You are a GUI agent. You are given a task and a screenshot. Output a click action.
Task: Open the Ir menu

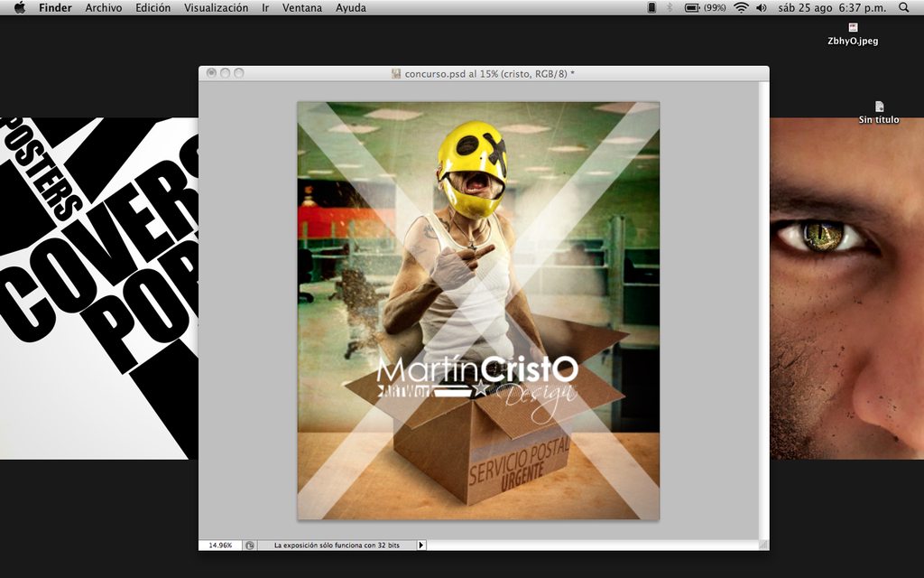[x=265, y=7]
